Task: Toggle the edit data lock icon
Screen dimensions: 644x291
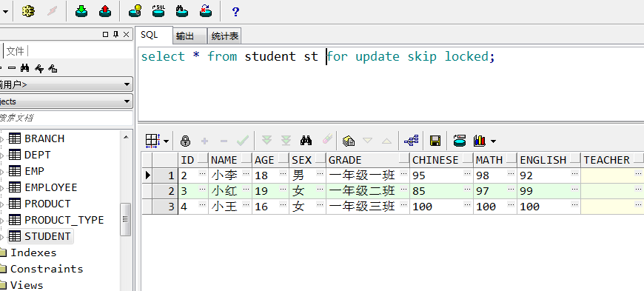Action: [185, 141]
